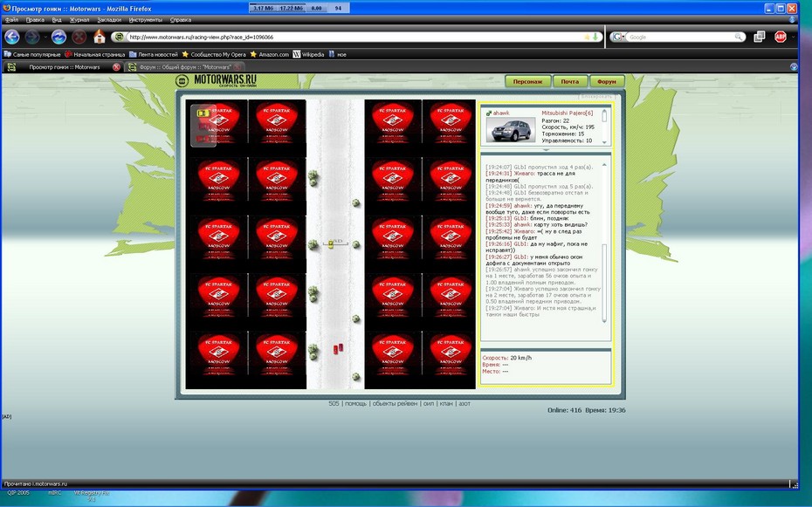
Task: Open the 505 footer link
Action: [x=334, y=403]
